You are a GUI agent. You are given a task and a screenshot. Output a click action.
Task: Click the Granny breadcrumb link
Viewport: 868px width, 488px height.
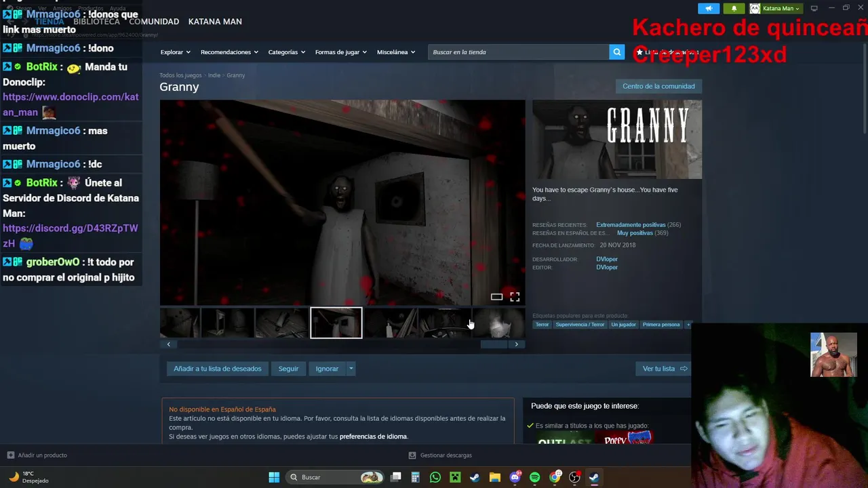[236, 75]
